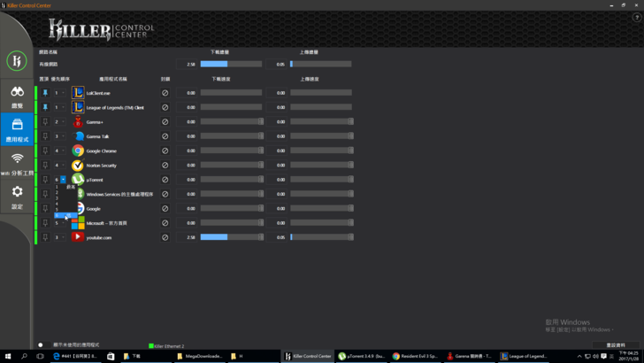Image resolution: width=644 pixels, height=363 pixels.
Task: Block Garena+ using the block icon
Action: point(165,121)
